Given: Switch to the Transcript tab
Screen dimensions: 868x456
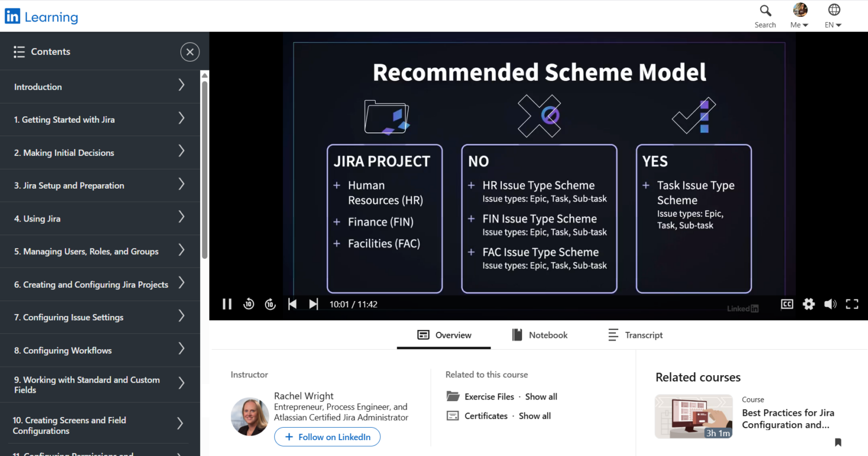Looking at the screenshot, I should (x=636, y=335).
